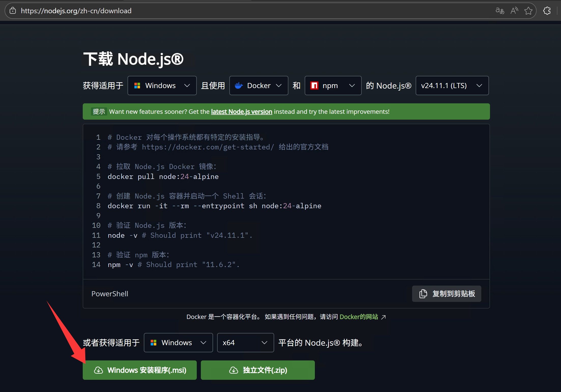The image size is (561, 392).
Task: Click the copy icon in clipboard button
Action: click(423, 294)
